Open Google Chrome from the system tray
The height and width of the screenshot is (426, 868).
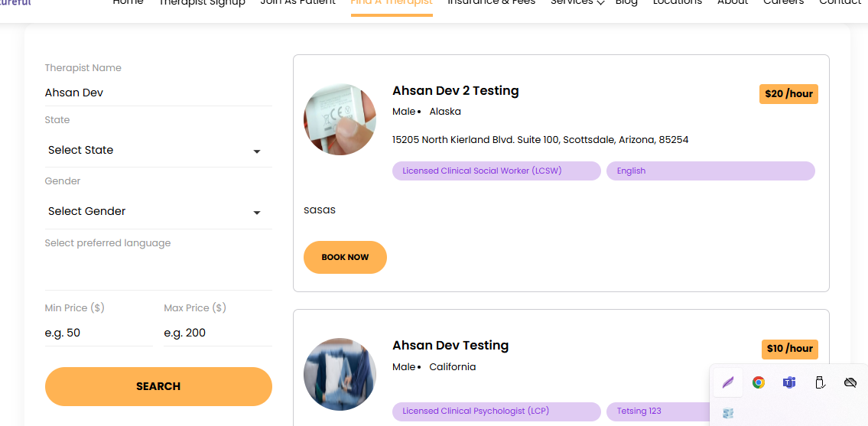click(758, 382)
